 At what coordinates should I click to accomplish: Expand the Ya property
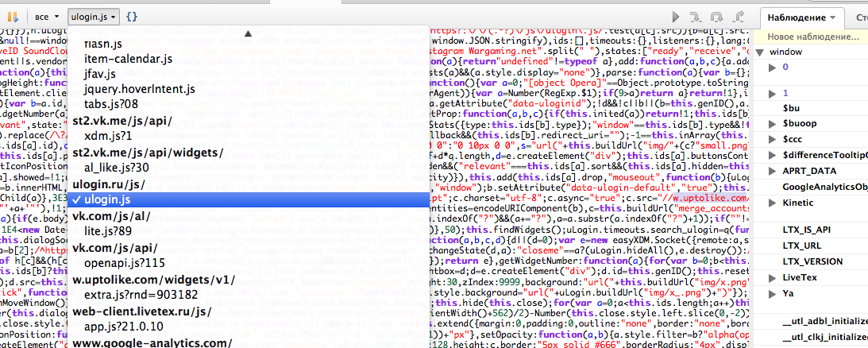(773, 293)
